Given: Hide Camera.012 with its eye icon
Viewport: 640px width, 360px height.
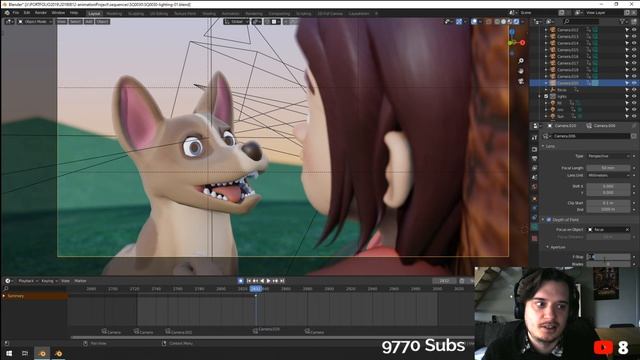Looking at the screenshot, I should pos(634,30).
